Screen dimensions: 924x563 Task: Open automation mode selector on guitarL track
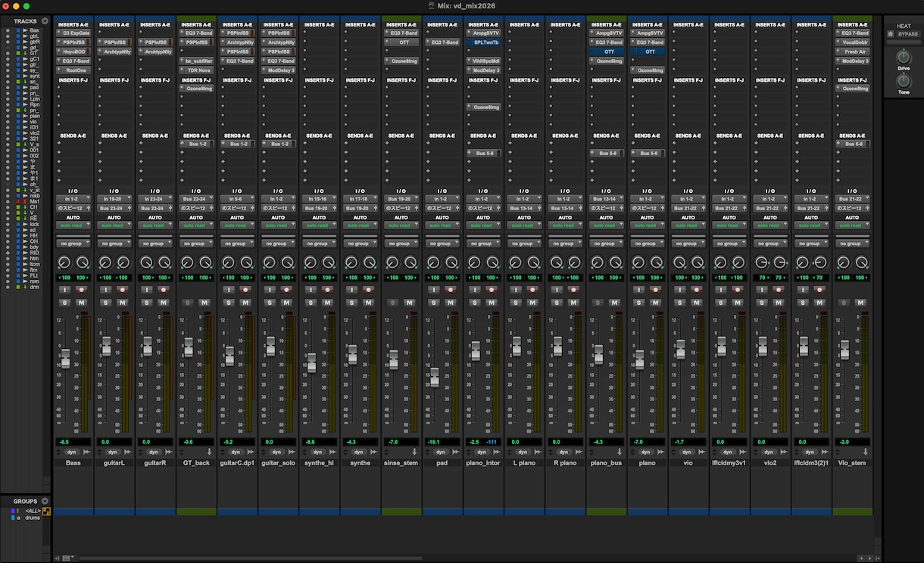114,226
